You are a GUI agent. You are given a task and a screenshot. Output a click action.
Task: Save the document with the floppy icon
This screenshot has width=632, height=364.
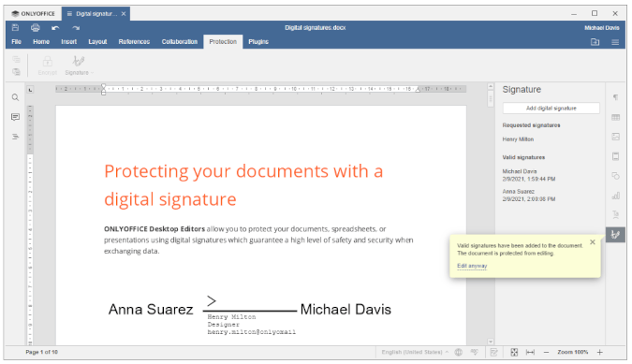pyautogui.click(x=15, y=27)
